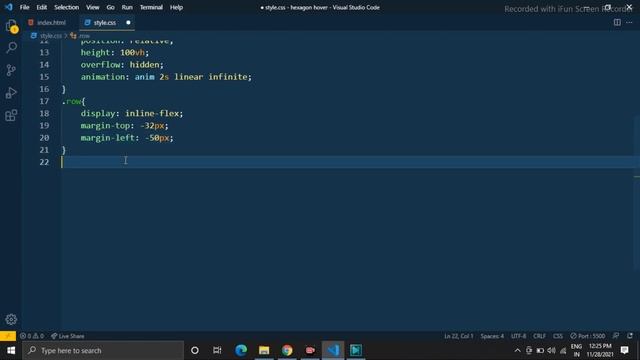Open the File menu
Image resolution: width=640 pixels, height=360 pixels.
click(x=24, y=7)
